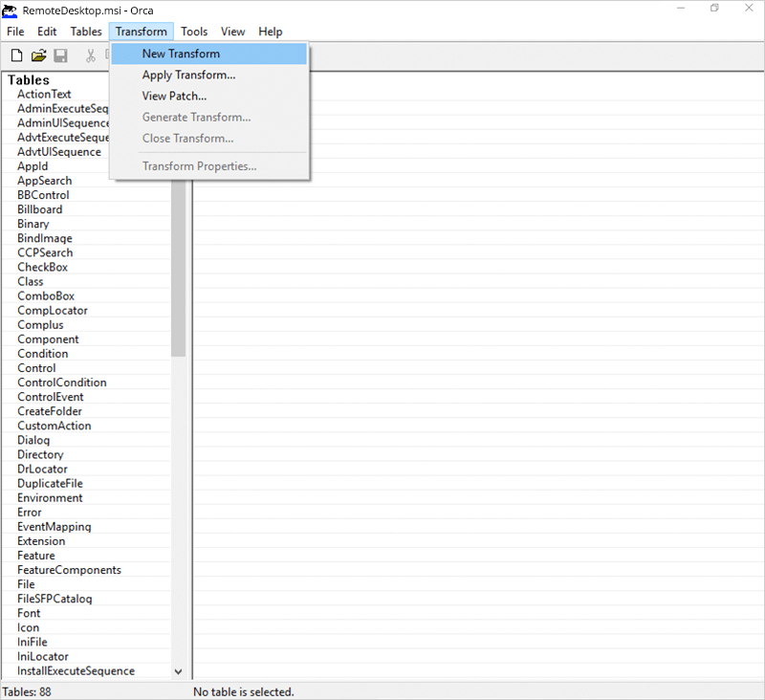Open the Tools menu
The width and height of the screenshot is (765, 700).
194,32
